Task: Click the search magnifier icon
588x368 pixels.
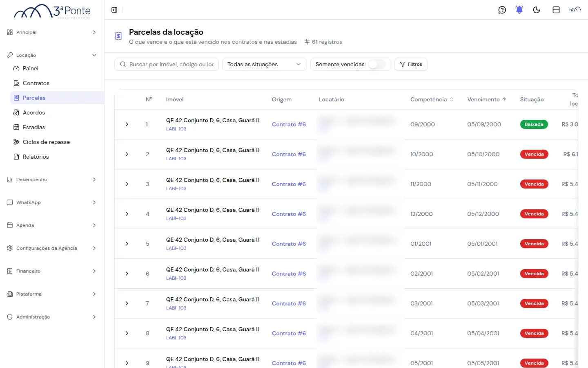Action: tap(123, 64)
